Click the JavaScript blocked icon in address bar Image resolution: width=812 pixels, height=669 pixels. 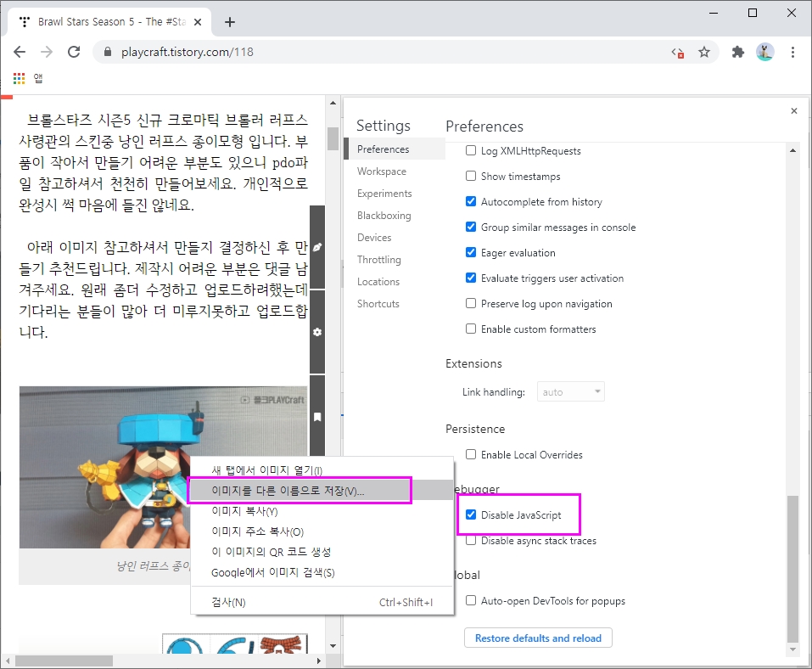pos(678,53)
